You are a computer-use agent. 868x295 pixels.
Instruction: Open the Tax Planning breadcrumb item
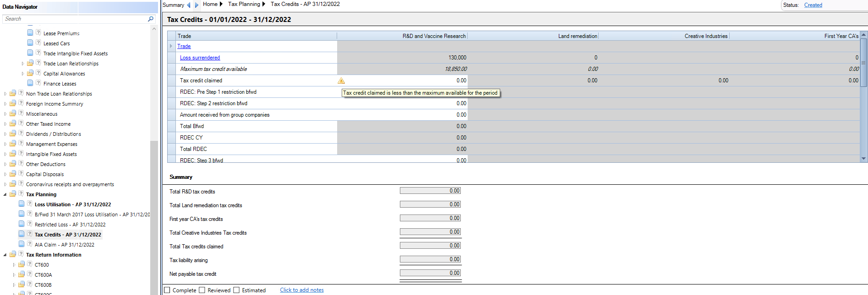(x=244, y=4)
